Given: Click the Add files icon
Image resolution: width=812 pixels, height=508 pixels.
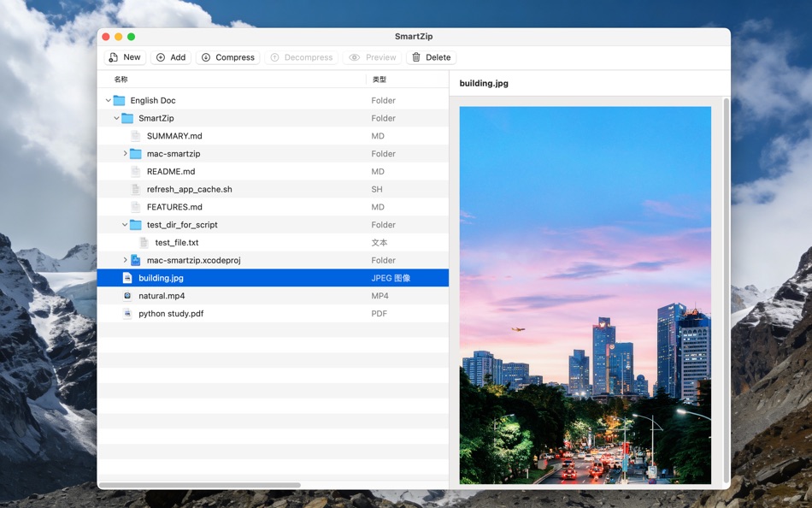Looking at the screenshot, I should pos(161,56).
